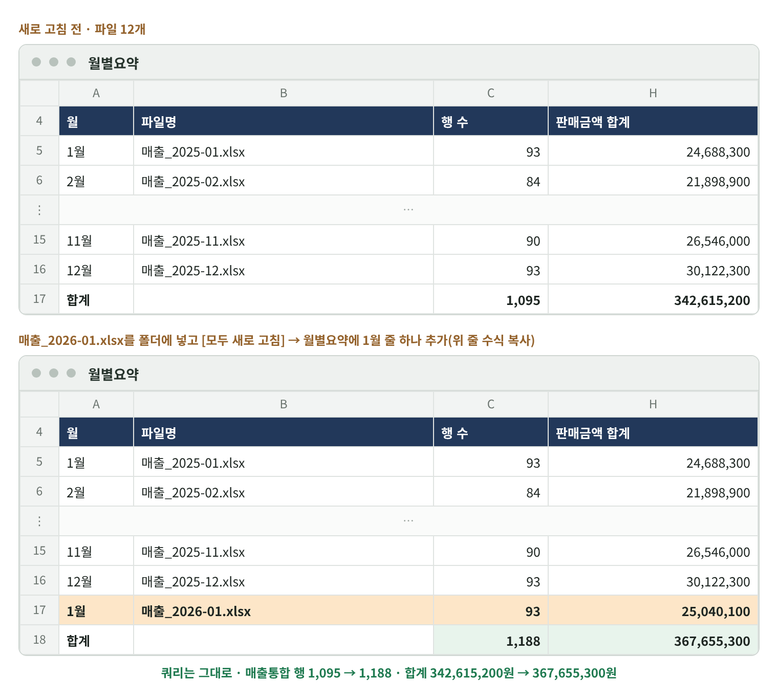The width and height of the screenshot is (778, 700).
Task: Click the 월 header in the after-refresh window
Action: pos(96,432)
